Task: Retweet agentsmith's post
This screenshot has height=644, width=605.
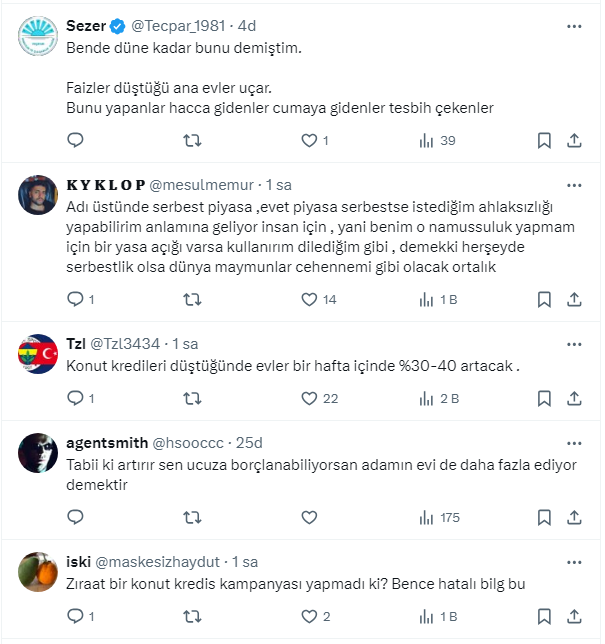Action: pos(192,517)
